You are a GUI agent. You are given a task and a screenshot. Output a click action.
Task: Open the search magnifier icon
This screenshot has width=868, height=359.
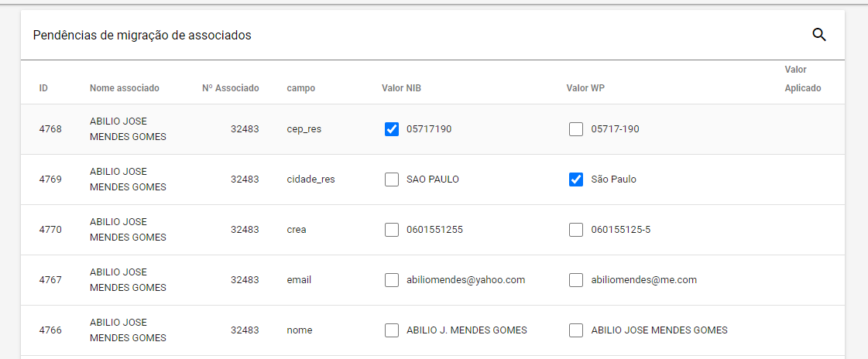tap(818, 35)
